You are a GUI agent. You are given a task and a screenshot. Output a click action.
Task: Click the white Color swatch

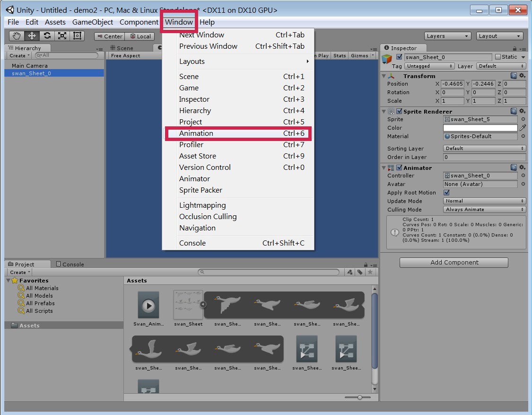click(480, 128)
